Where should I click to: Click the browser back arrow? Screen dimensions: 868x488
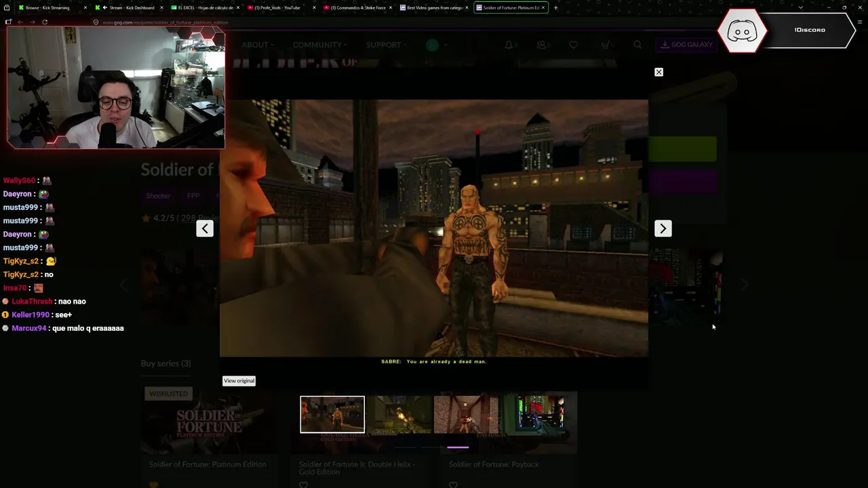click(20, 22)
